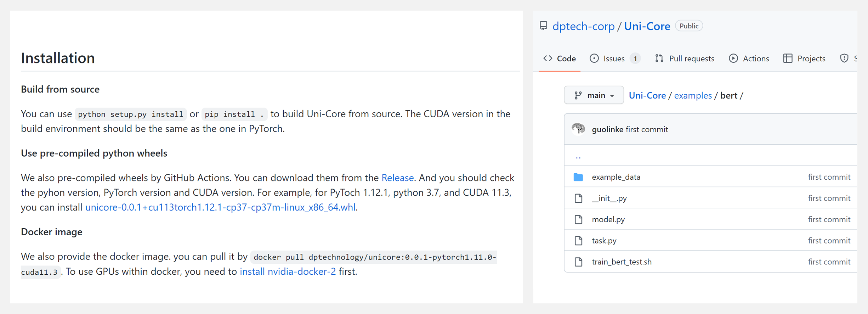Click the example_data folder icon
Viewport: 868px width, 314px height.
point(578,177)
